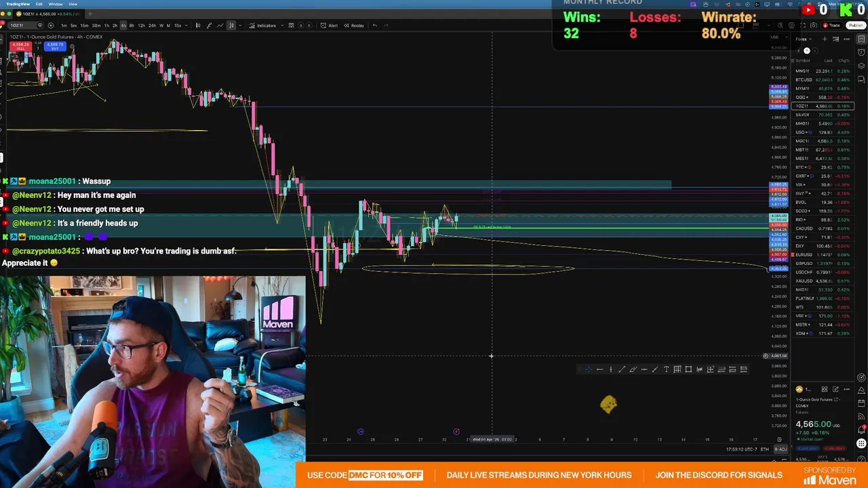Open chart settings gear icon
The width and height of the screenshot is (868, 488).
pos(791,25)
